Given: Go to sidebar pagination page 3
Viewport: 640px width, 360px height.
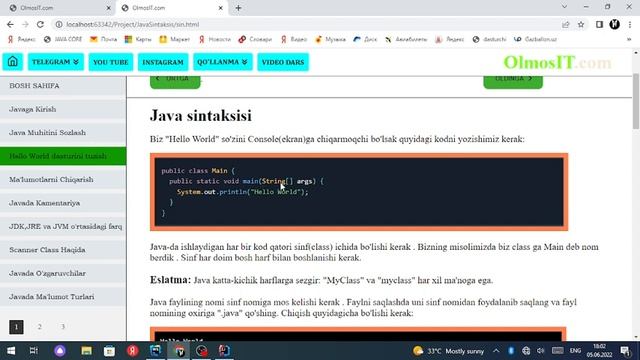Looking at the screenshot, I should click(x=63, y=327).
